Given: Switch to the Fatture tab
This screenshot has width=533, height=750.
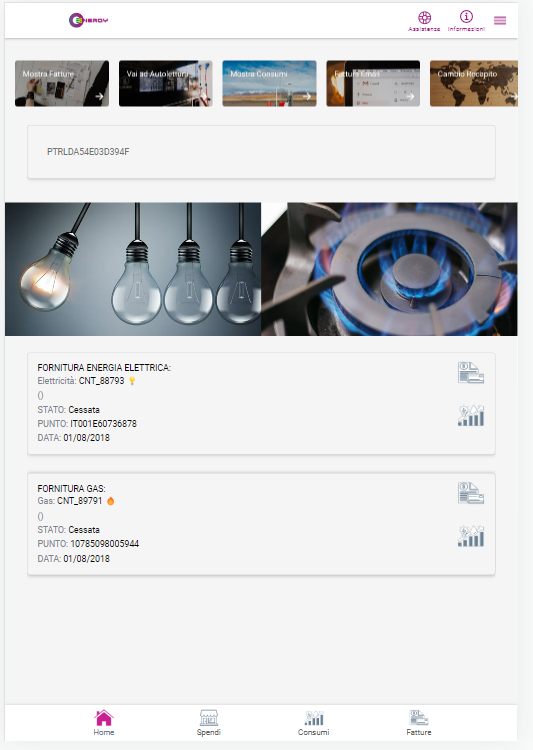Looking at the screenshot, I should coord(419,723).
